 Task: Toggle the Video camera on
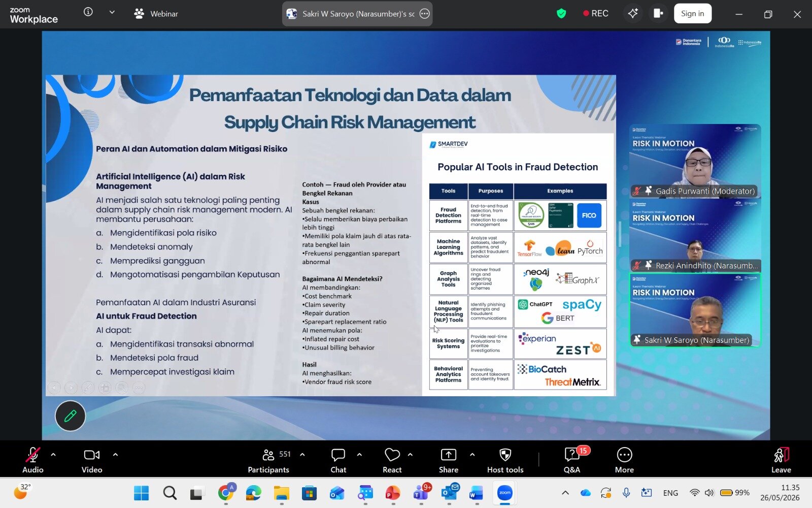(x=92, y=460)
